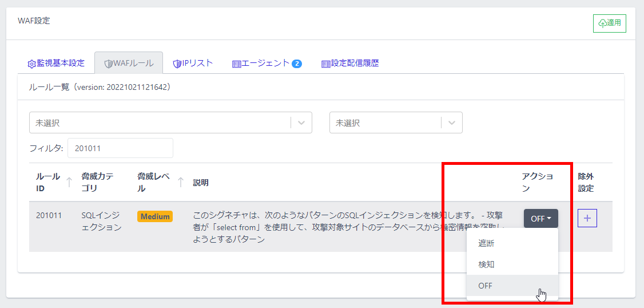This screenshot has height=308, width=644.
Task: Click the gear icon on 監視基本設定 tab
Action: 31,64
